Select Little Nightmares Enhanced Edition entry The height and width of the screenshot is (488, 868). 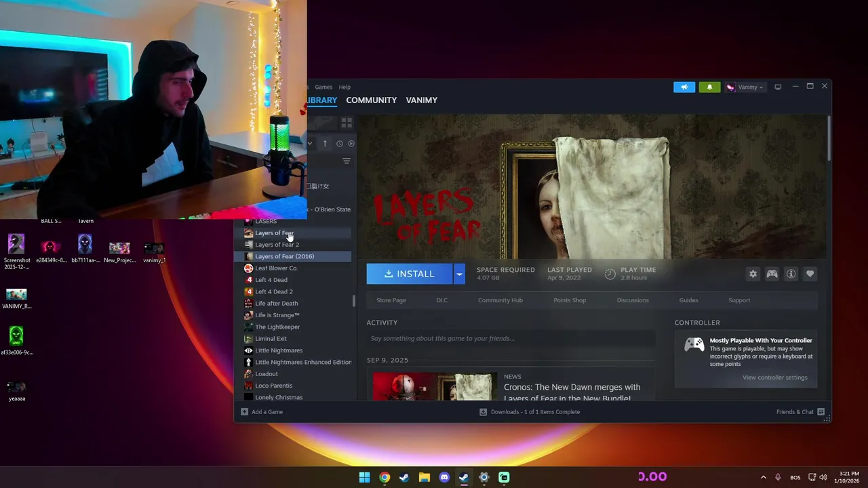[x=303, y=362]
